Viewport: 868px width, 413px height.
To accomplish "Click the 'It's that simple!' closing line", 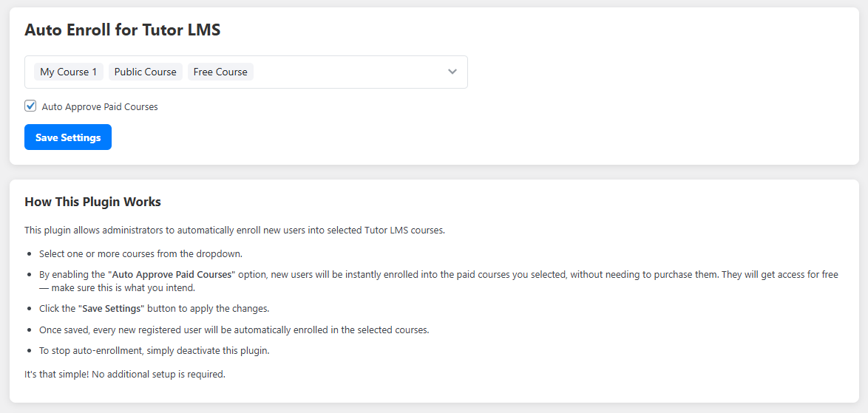I will click(x=125, y=375).
